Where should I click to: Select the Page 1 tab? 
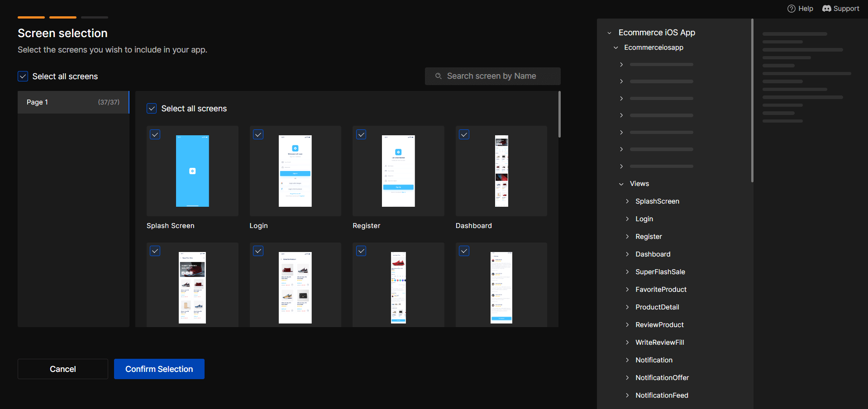tap(73, 102)
